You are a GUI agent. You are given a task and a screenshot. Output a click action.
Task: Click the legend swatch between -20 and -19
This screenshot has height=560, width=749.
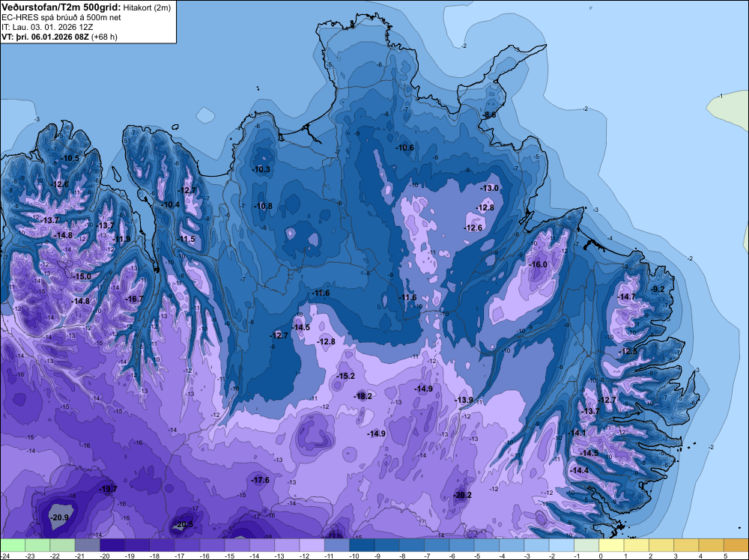(x=112, y=545)
